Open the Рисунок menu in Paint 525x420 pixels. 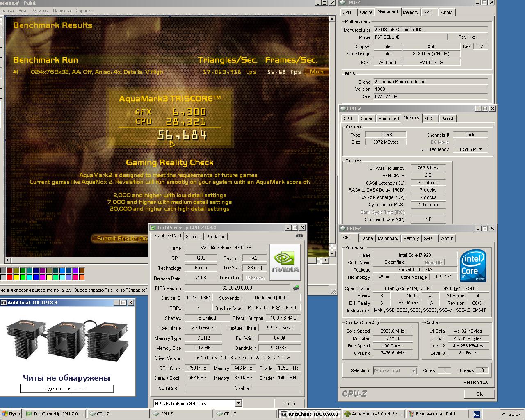coord(39,11)
